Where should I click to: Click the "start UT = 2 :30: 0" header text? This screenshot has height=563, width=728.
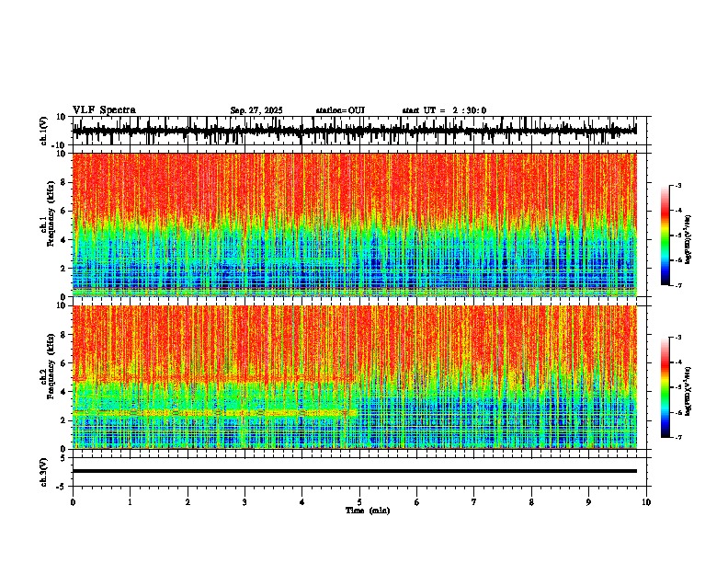(x=444, y=110)
